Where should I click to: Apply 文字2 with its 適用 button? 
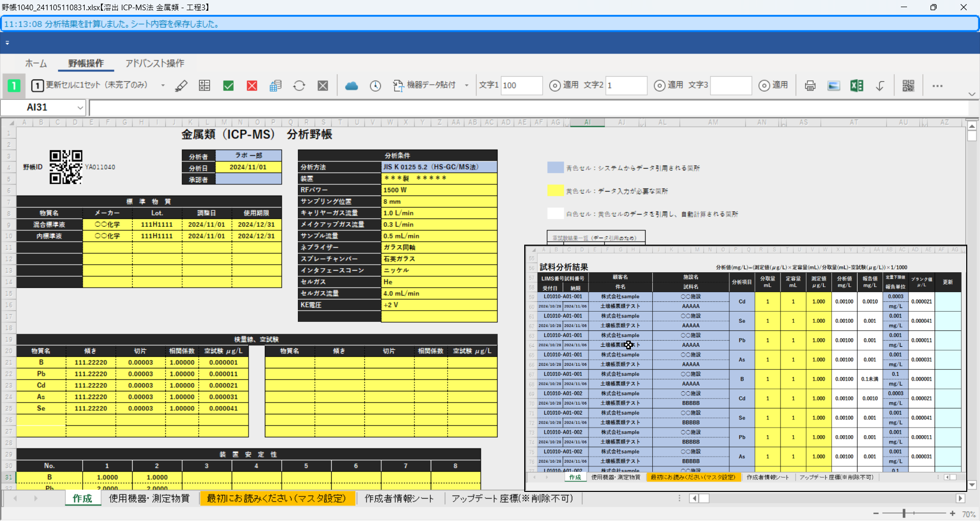click(669, 85)
